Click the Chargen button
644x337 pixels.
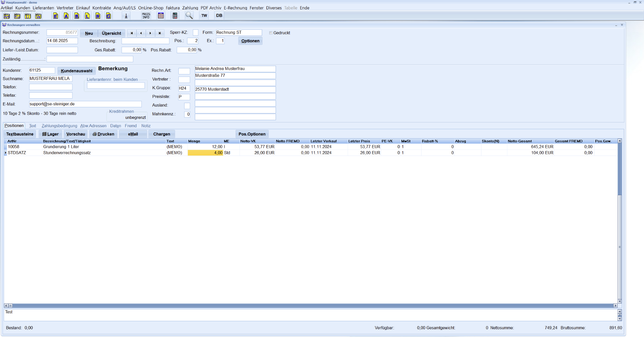pyautogui.click(x=162, y=134)
